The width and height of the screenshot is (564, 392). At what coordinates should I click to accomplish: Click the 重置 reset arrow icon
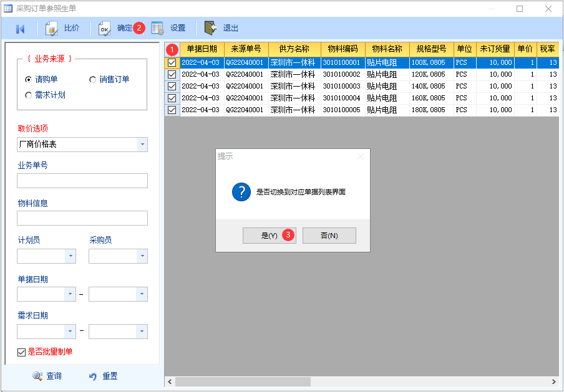93,376
